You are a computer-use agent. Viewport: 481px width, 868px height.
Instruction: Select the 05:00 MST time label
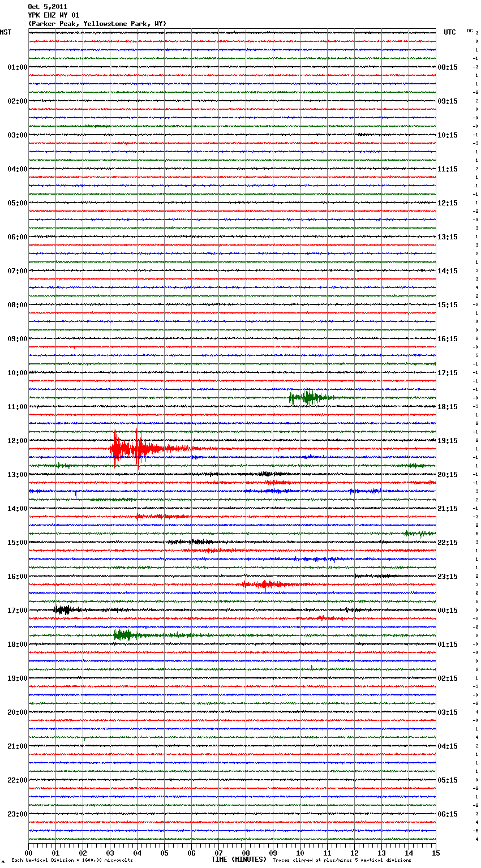click(18, 203)
